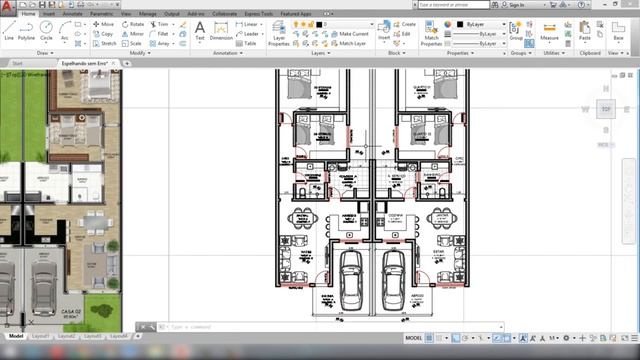Click in the command line input
This screenshot has width=640, height=360.
coord(331,327)
